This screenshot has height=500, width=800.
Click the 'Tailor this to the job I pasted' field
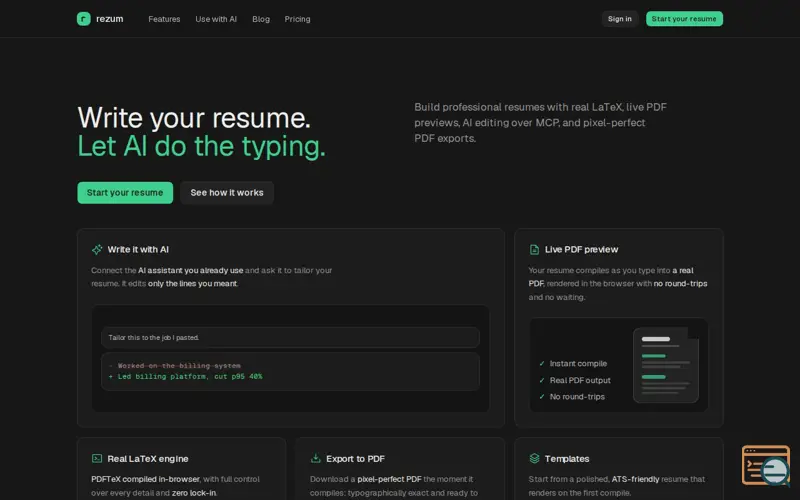tap(290, 338)
